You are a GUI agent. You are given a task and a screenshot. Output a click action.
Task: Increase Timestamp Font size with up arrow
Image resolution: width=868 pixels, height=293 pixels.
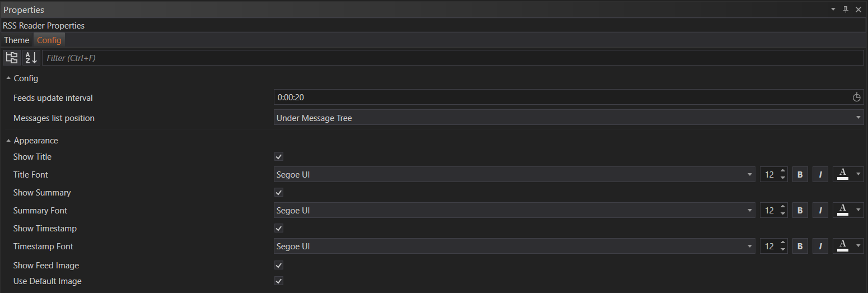(x=782, y=243)
